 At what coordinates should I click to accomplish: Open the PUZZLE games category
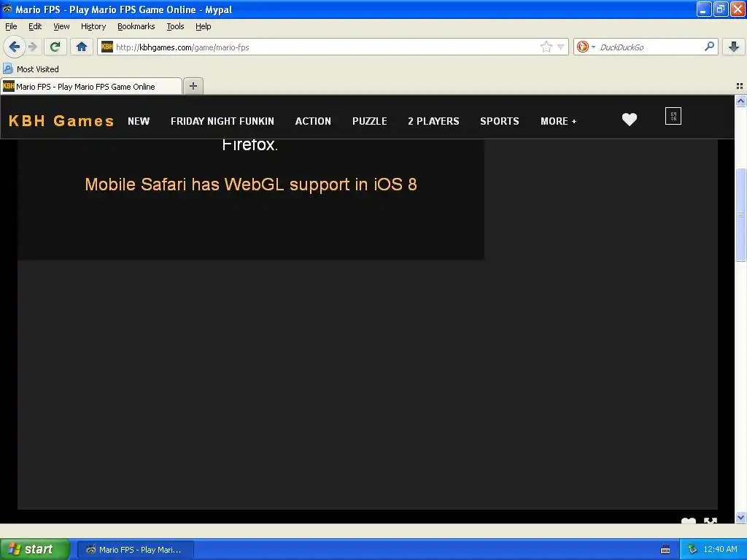pos(370,121)
